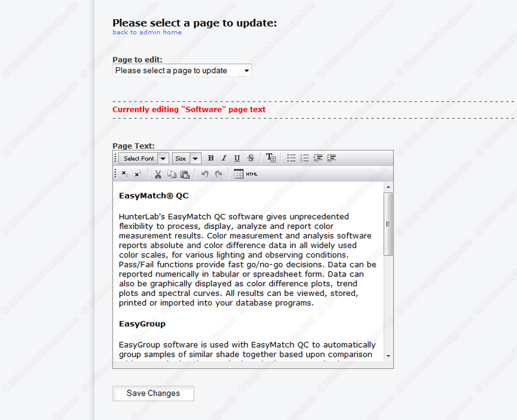Image resolution: width=517 pixels, height=420 pixels.
Task: Paste from the clipboard
Action: (185, 174)
